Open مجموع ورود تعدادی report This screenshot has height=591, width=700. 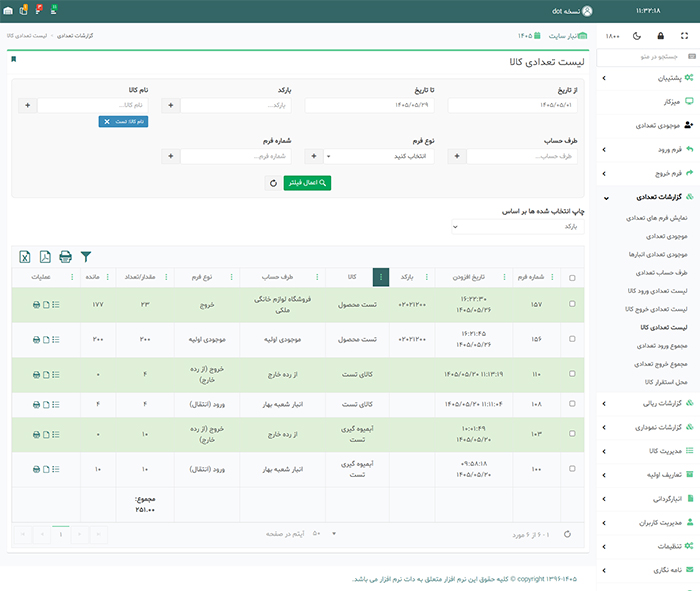click(x=662, y=346)
